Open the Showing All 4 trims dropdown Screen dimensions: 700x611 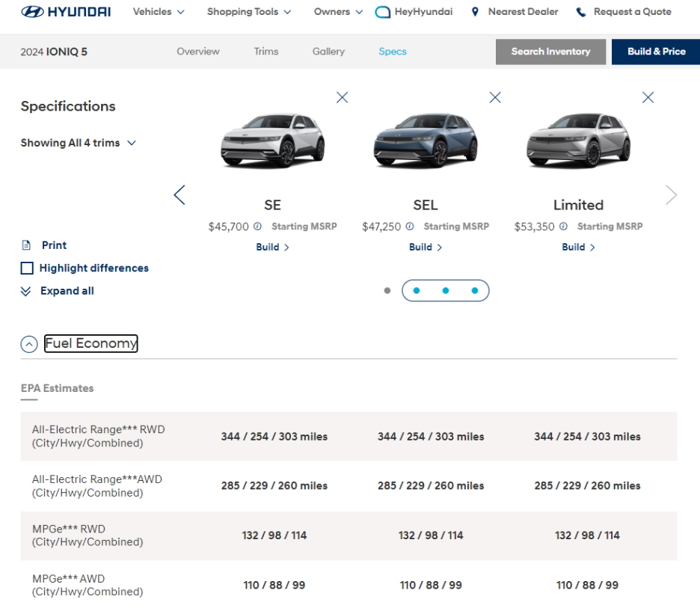point(78,143)
